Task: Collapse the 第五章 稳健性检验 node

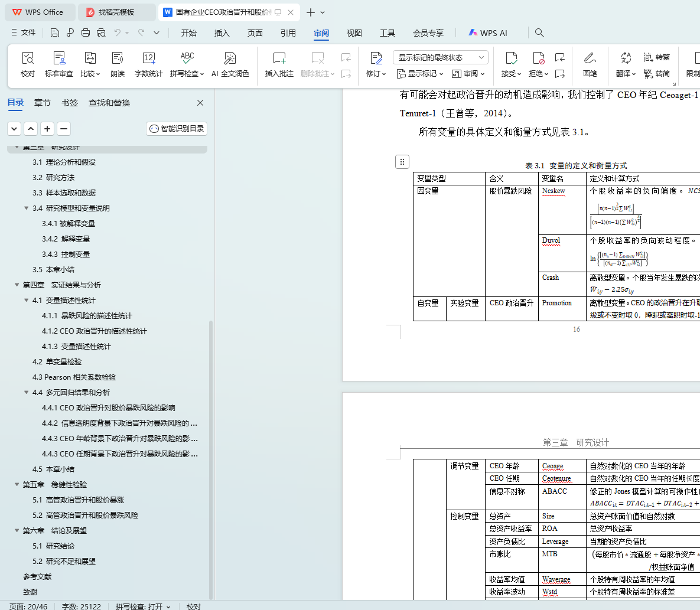Action: click(17, 485)
